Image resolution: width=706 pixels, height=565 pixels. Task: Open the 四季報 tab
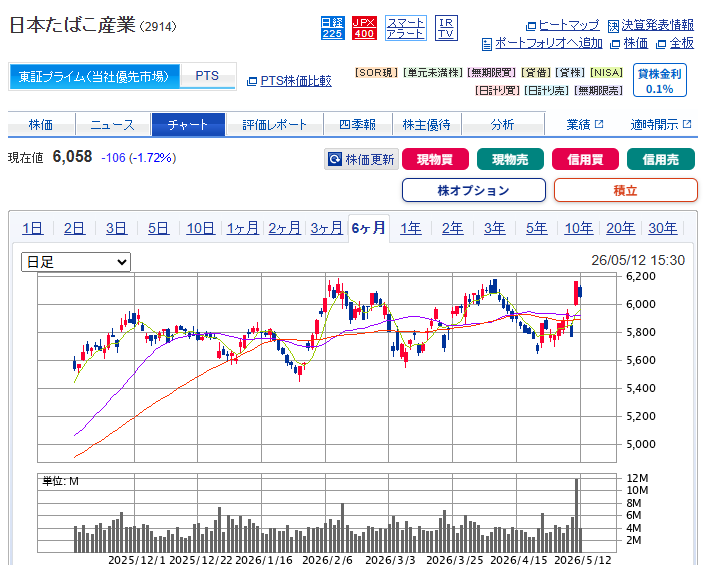coord(358,124)
